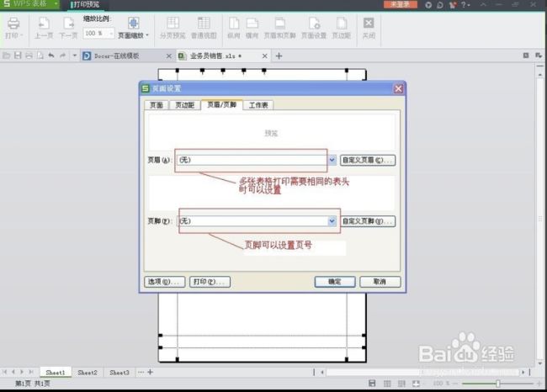
Task: Click the open folder icon in quick access bar
Action: 6,56
